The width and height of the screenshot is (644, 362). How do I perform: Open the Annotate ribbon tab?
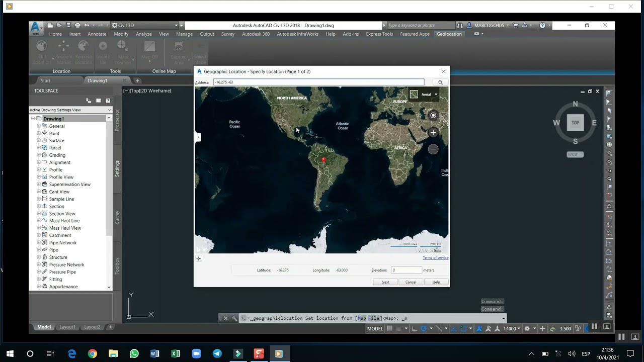tap(97, 34)
